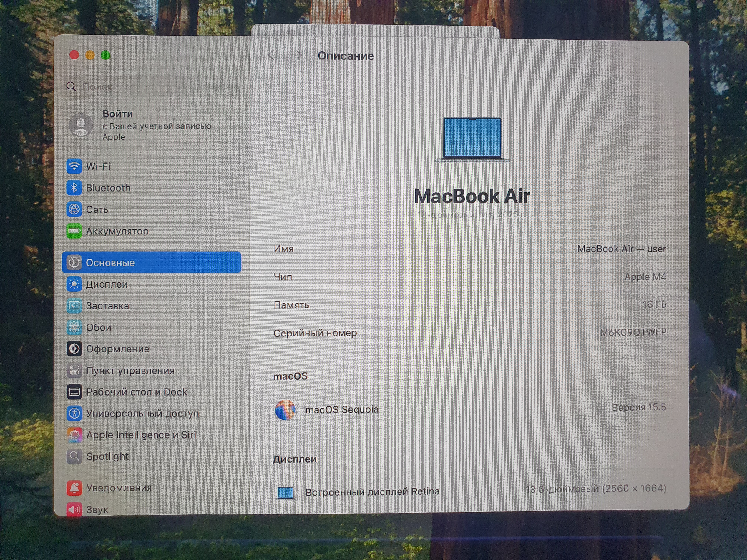Open Дисплеи settings sun icon
The width and height of the screenshot is (747, 560).
(74, 284)
